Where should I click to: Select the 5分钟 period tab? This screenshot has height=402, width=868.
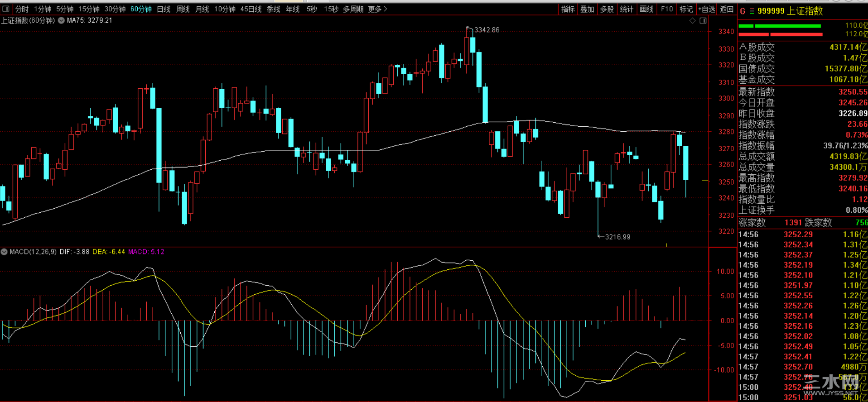[x=65, y=9]
